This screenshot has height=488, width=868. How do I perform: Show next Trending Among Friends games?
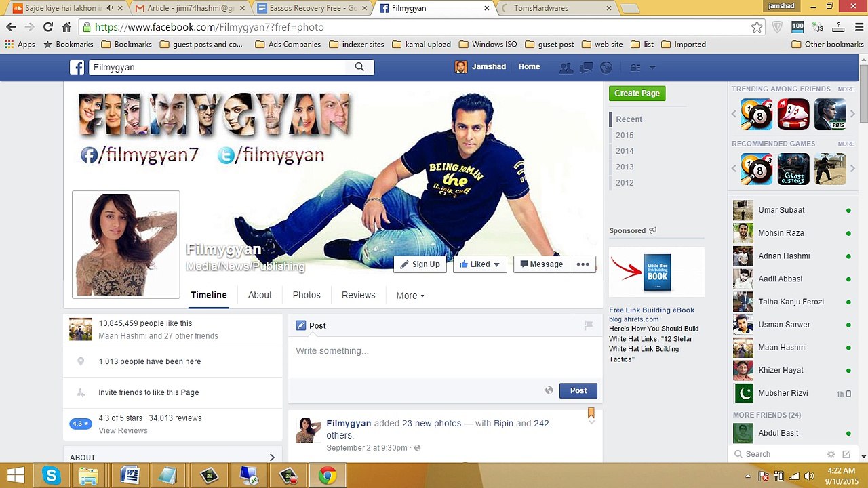(x=852, y=114)
